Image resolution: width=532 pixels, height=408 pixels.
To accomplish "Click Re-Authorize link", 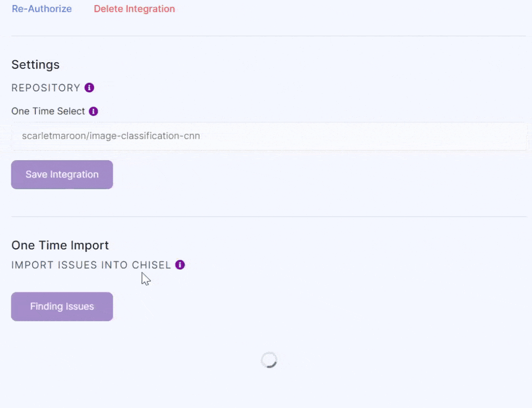I will click(x=41, y=9).
